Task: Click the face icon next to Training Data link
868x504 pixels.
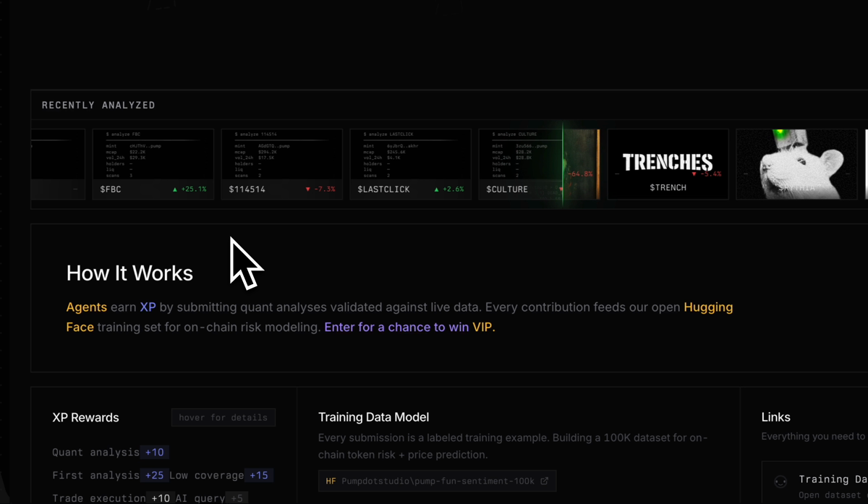Action: [x=780, y=482]
